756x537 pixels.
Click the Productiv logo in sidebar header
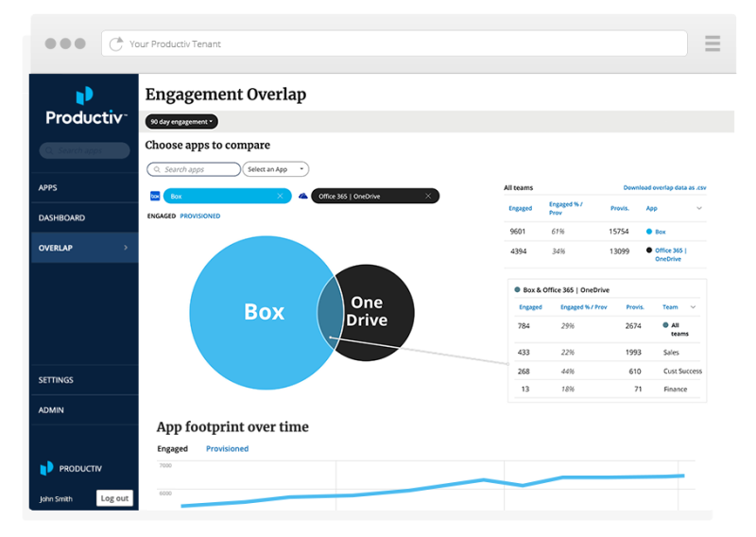[x=84, y=105]
